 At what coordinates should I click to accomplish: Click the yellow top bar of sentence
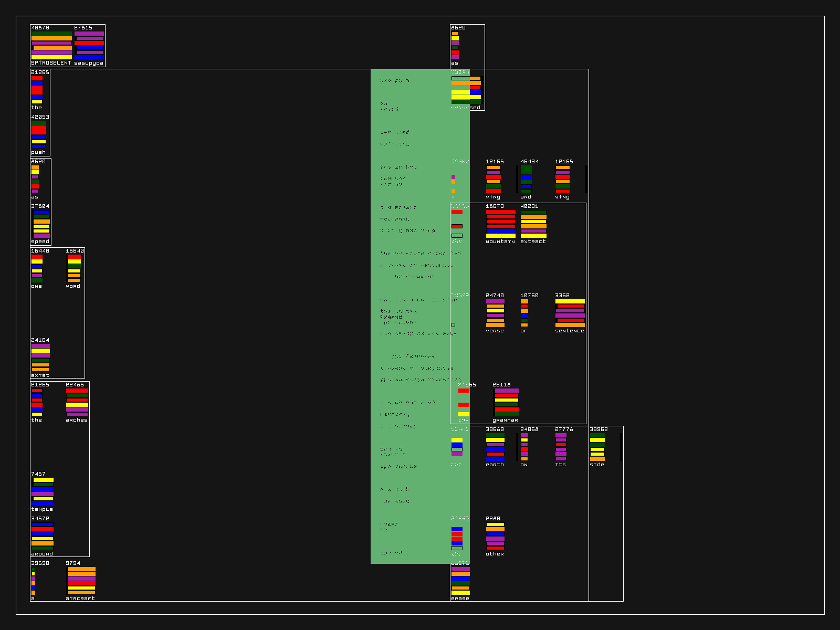click(570, 301)
